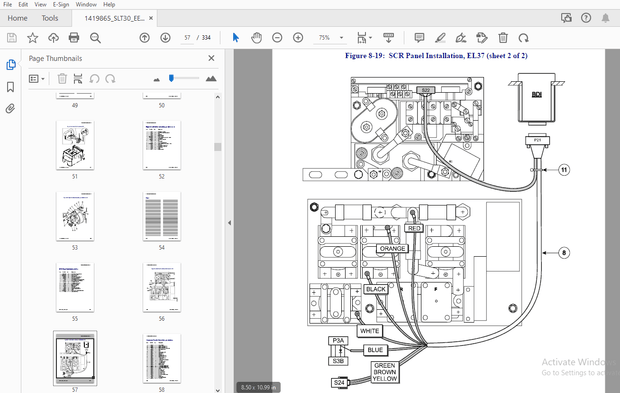Image resolution: width=620 pixels, height=393 pixels.
Task: Select the page 54 thumbnail
Action: 162,216
